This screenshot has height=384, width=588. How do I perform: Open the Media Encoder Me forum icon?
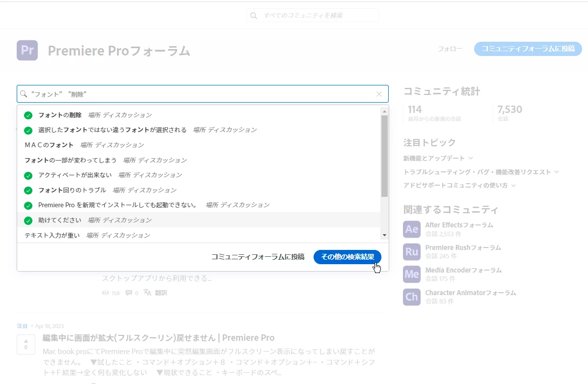(412, 274)
